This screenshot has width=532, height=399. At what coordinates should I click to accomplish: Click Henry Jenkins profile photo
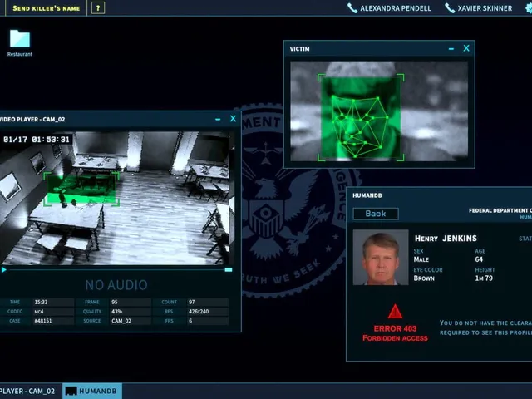pos(381,257)
